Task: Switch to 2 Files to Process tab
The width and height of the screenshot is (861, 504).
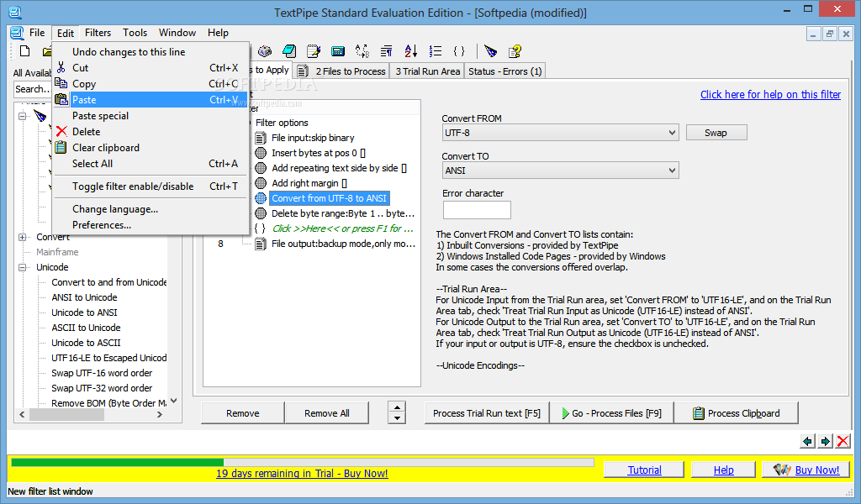Action: (x=341, y=71)
